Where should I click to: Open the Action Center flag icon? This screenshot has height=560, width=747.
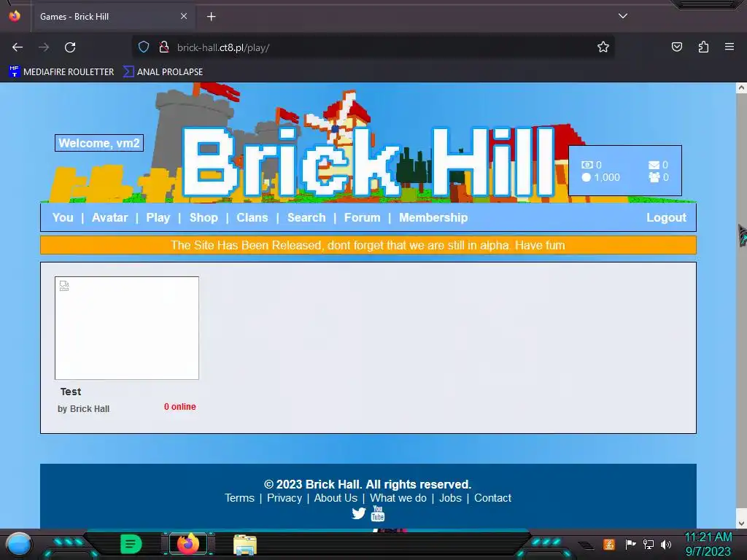click(x=630, y=544)
